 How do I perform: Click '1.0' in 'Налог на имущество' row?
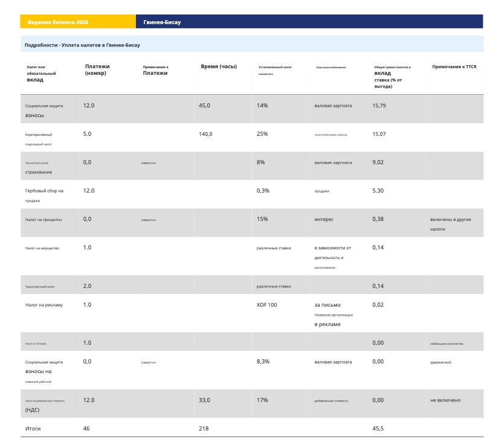tap(88, 248)
